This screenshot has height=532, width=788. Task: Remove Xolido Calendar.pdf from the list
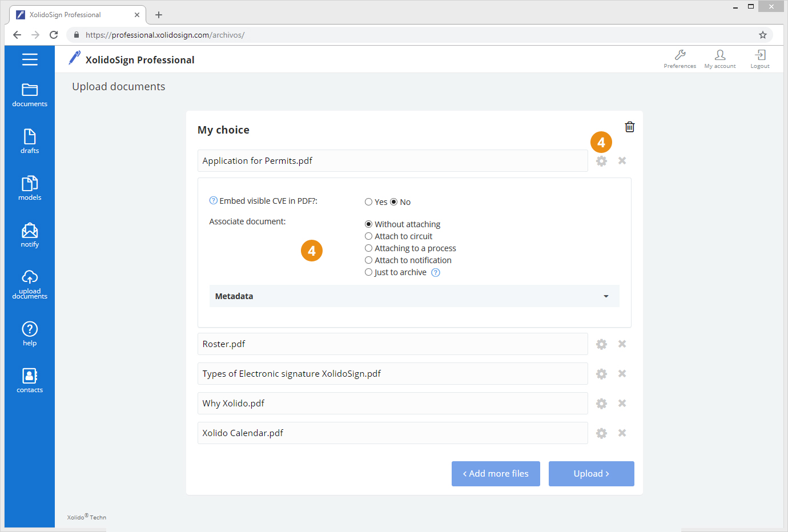622,433
